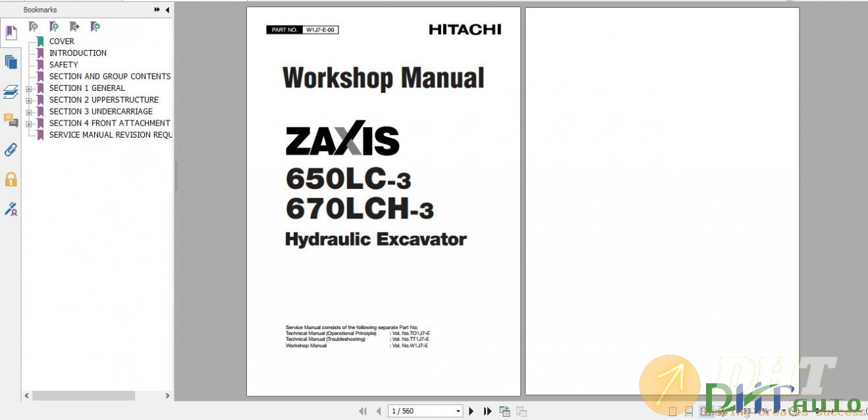Open SERVICE MANUAL REVISION bookmark

pos(111,135)
